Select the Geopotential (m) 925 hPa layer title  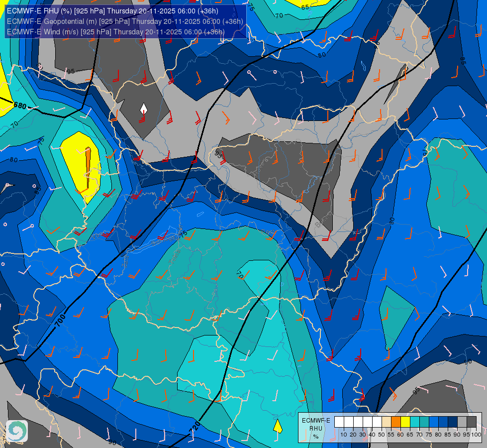[125, 21]
